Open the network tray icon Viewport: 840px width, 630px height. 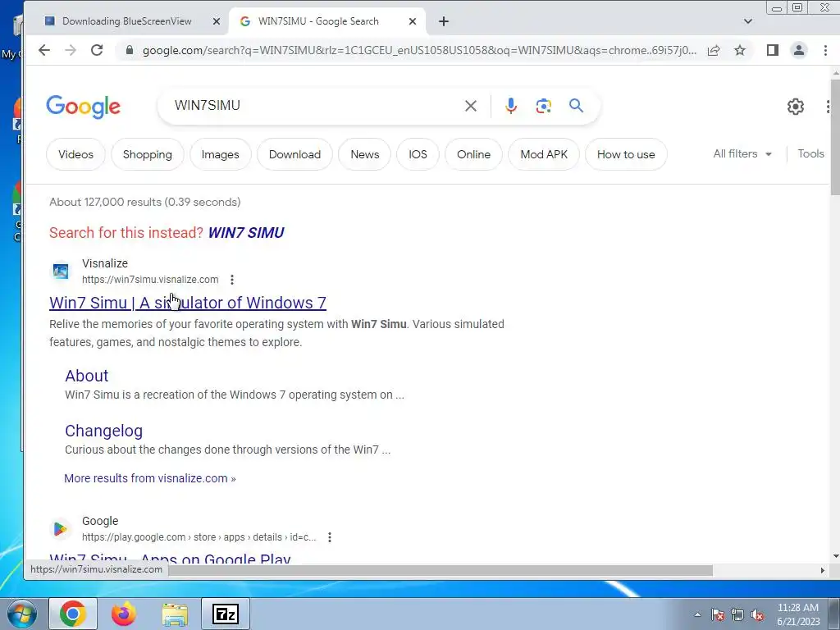[737, 614]
